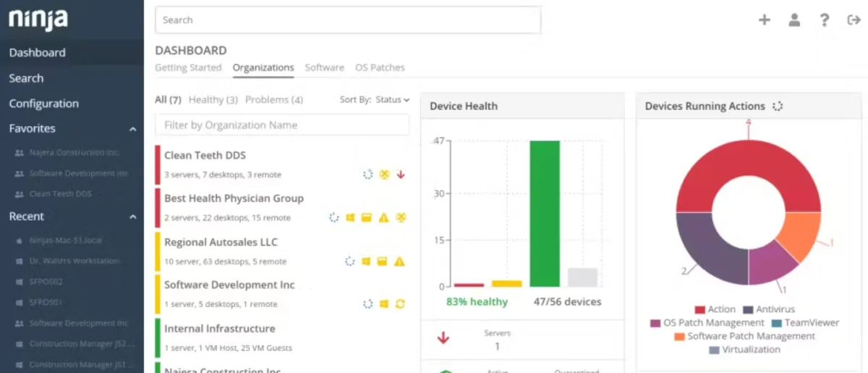Collapse the Recent section
868x373 pixels.
pos(133,217)
